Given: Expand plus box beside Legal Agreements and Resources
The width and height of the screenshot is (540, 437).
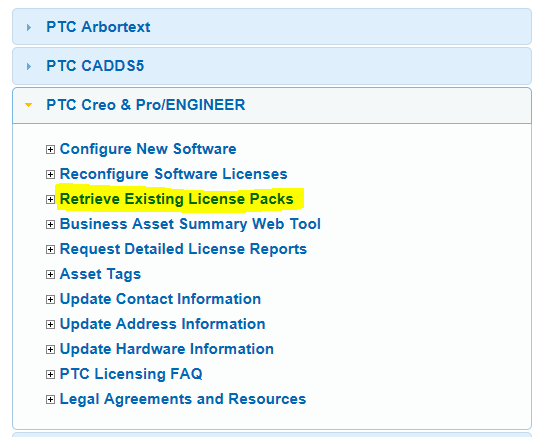Looking at the screenshot, I should point(50,399).
